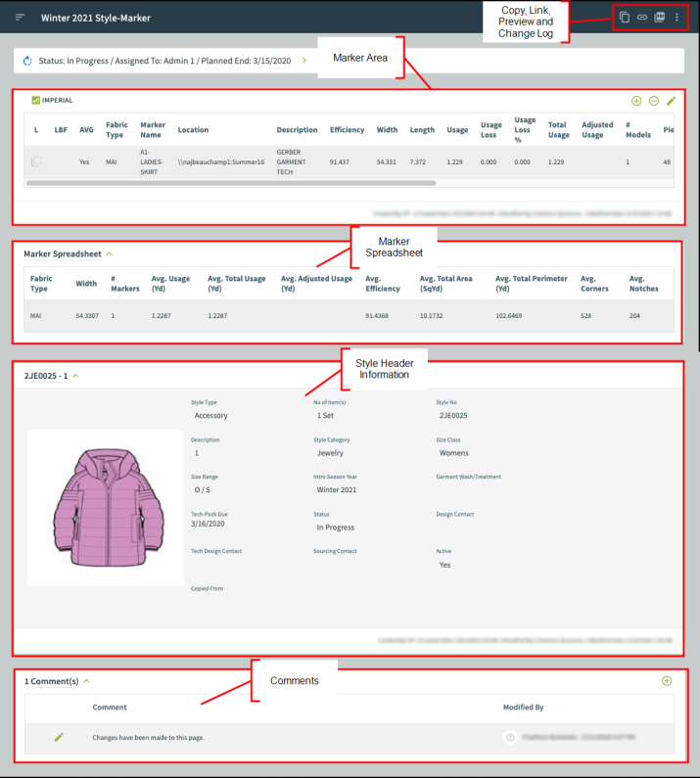Toggle the Imperial checkbox
Viewport: 700px width, 778px height.
pyautogui.click(x=35, y=100)
